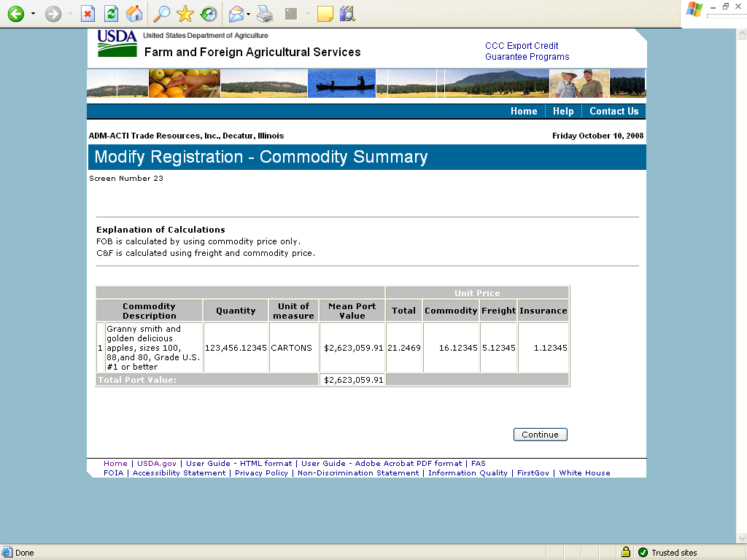Select the insurance price 1.12345
The image size is (747, 560).
(x=551, y=348)
